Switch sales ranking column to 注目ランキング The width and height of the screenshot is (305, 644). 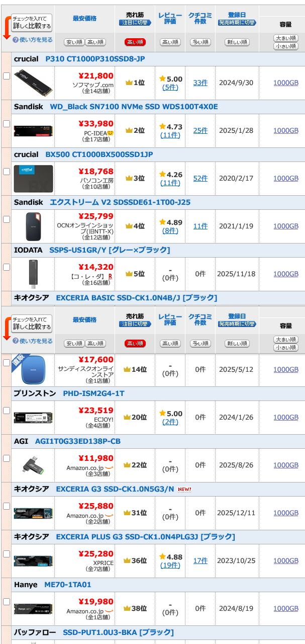pos(135,23)
